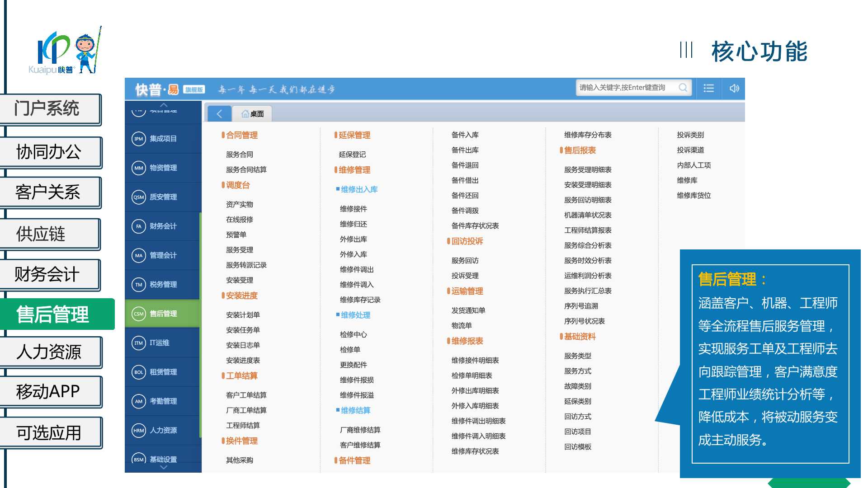Click the speaker announcement icon

(x=734, y=89)
